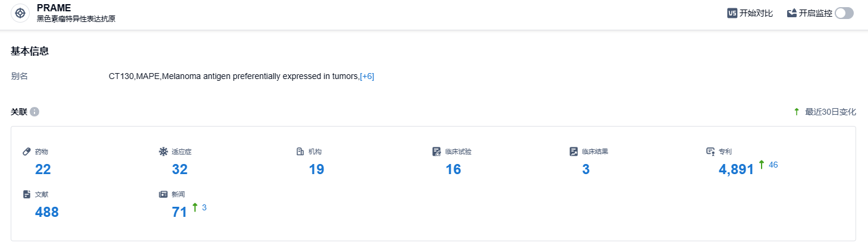Screen dimensions: 868x246
Task: Open the 488 literature count link
Action: click(x=46, y=212)
